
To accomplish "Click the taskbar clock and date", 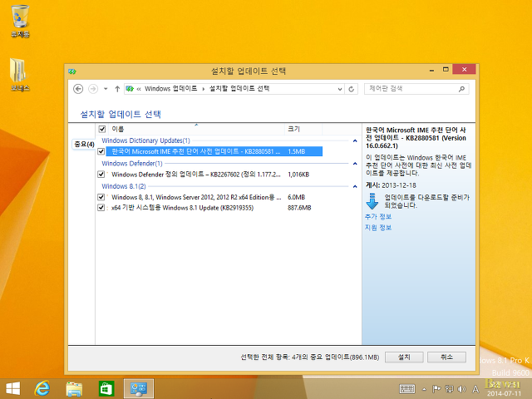I will (504, 389).
